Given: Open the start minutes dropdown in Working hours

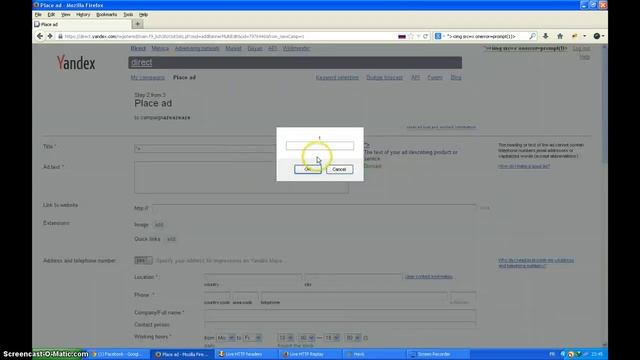Looking at the screenshot, I should pyautogui.click(x=307, y=338).
